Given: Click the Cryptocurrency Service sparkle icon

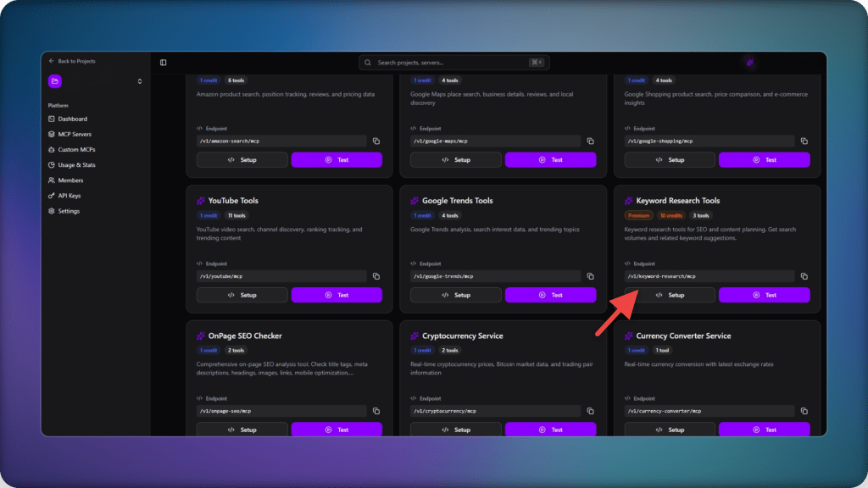Looking at the screenshot, I should [415, 335].
